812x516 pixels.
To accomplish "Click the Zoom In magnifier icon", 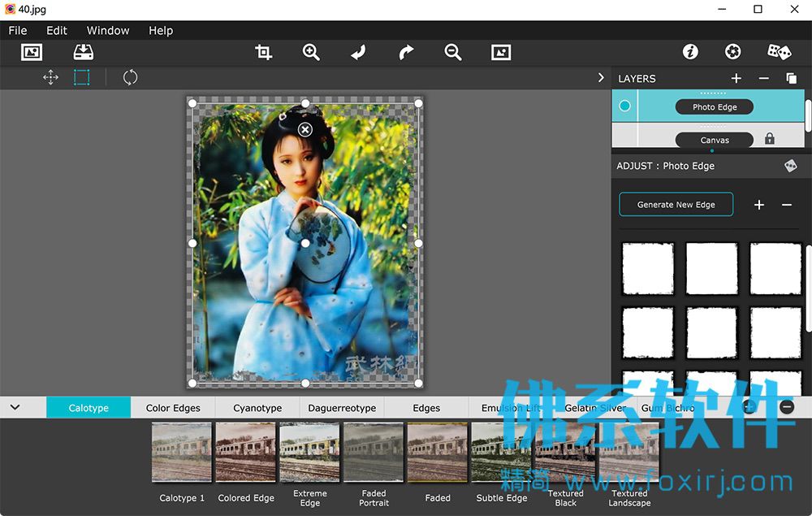I will (x=311, y=52).
